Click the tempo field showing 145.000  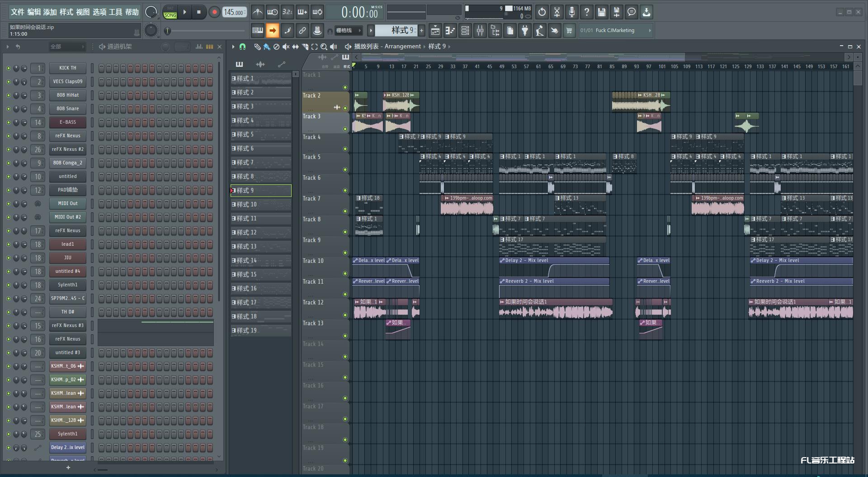click(x=235, y=12)
